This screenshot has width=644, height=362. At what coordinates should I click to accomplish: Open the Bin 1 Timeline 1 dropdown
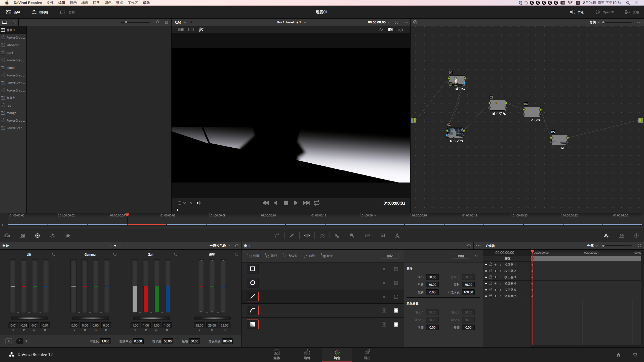pyautogui.click(x=291, y=22)
